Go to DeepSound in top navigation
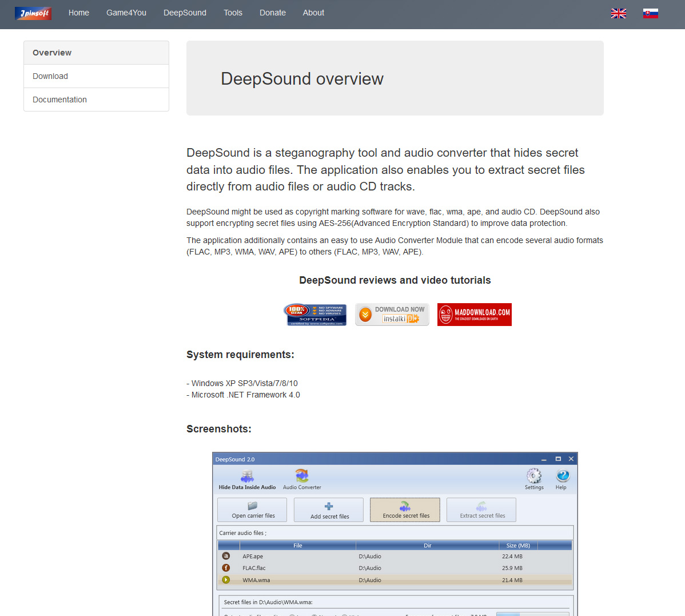Image resolution: width=685 pixels, height=616 pixels. (185, 13)
